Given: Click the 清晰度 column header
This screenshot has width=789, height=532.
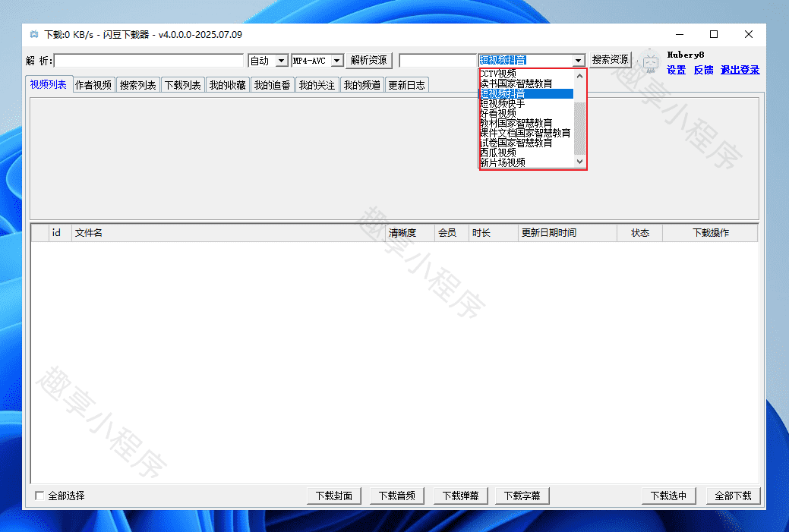Looking at the screenshot, I should point(410,233).
